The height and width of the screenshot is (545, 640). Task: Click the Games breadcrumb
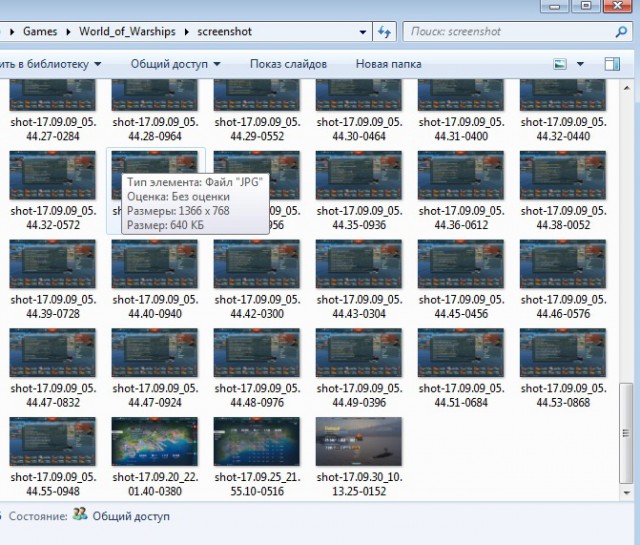point(40,32)
